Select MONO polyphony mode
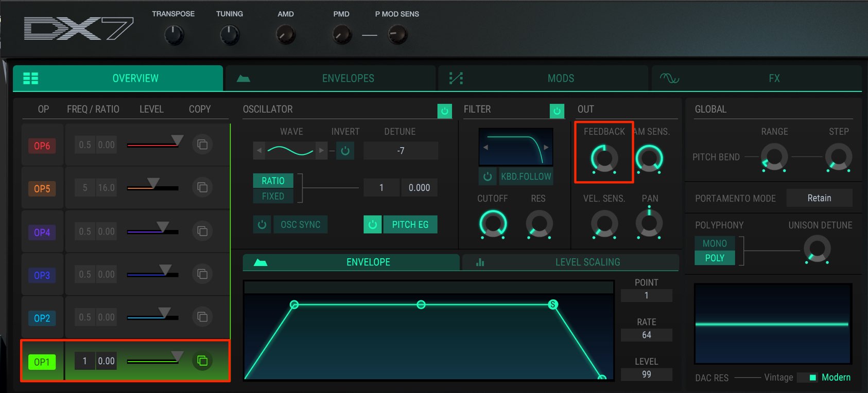Image resolution: width=868 pixels, height=393 pixels. pos(715,243)
